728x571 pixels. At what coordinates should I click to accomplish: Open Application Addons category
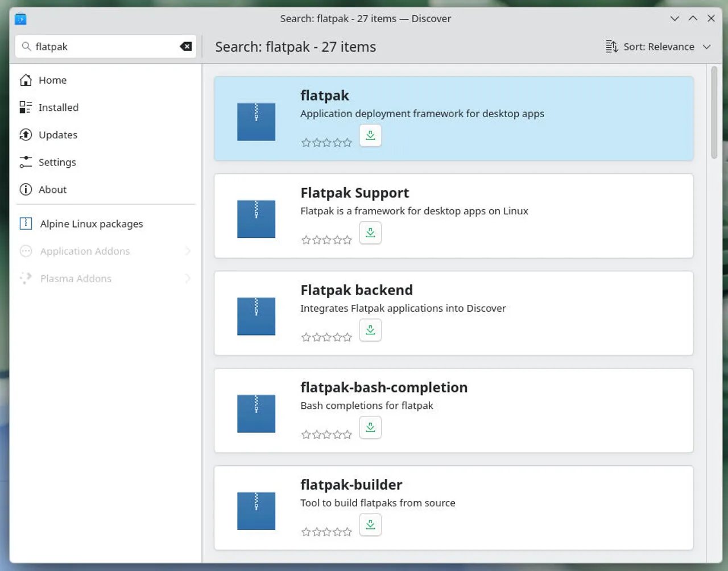(105, 251)
